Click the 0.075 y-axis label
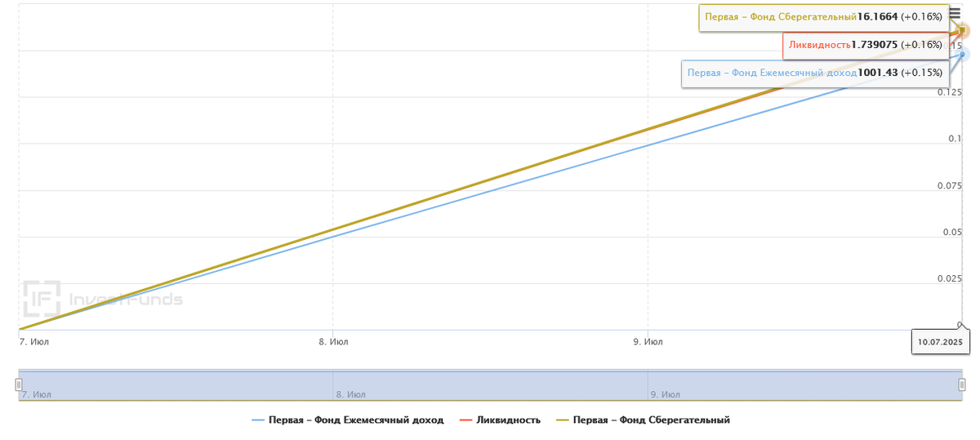The width and height of the screenshot is (980, 440). pos(950,186)
